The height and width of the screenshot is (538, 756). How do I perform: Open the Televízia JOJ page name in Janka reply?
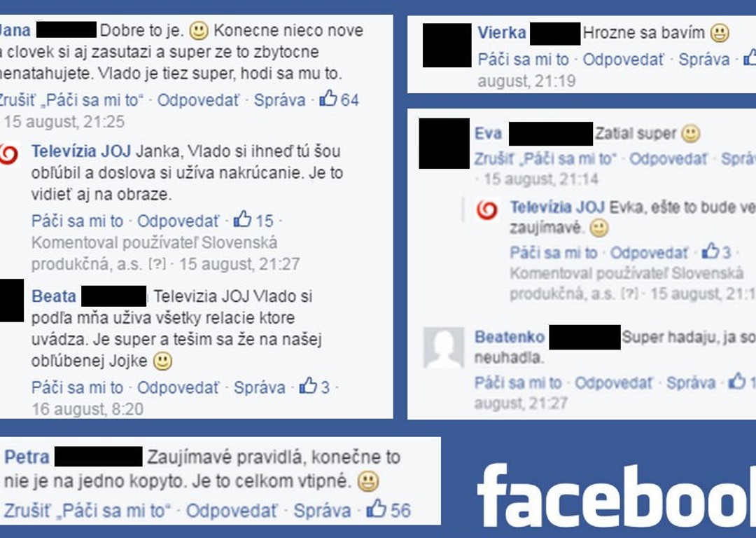[81, 151]
